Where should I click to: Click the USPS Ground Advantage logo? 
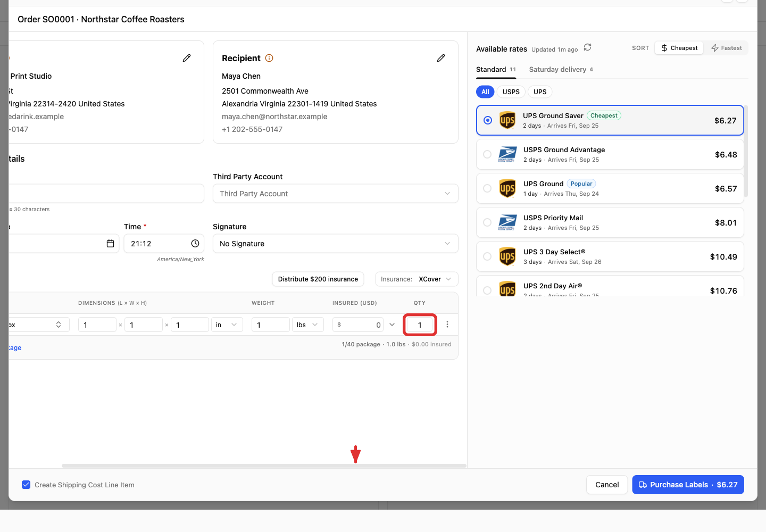(x=507, y=154)
